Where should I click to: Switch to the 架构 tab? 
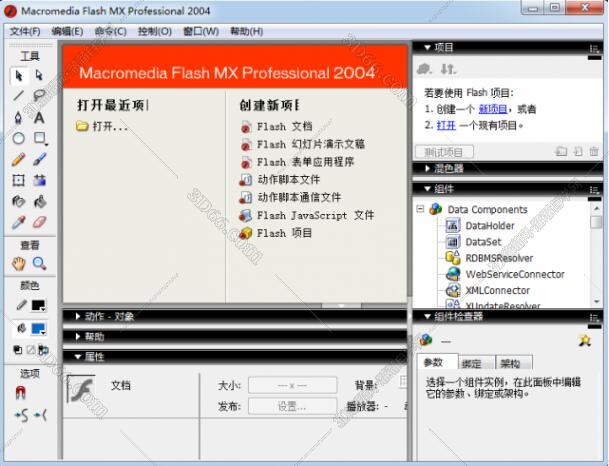(x=514, y=363)
